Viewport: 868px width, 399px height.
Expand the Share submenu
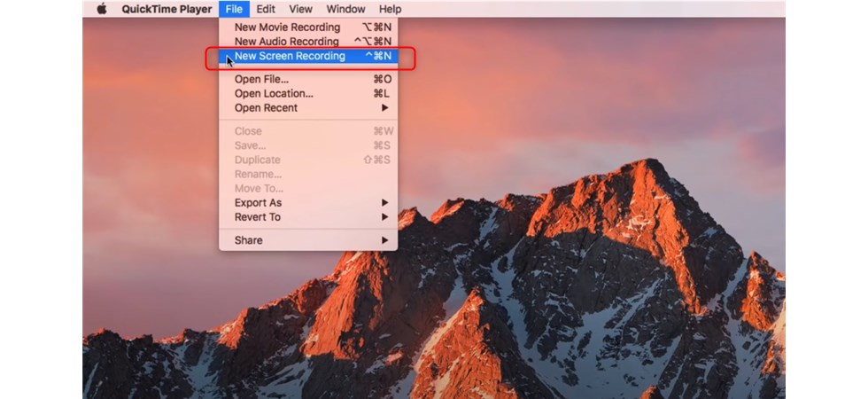point(308,240)
